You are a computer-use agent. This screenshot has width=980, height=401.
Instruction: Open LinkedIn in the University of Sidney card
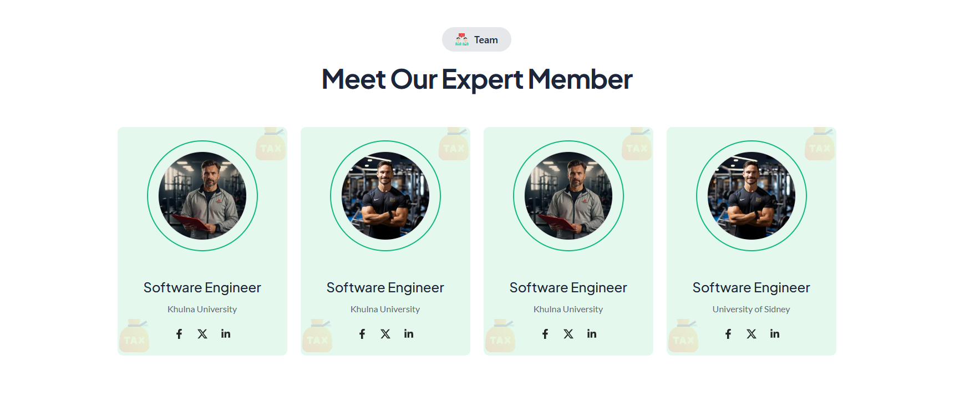coord(775,334)
